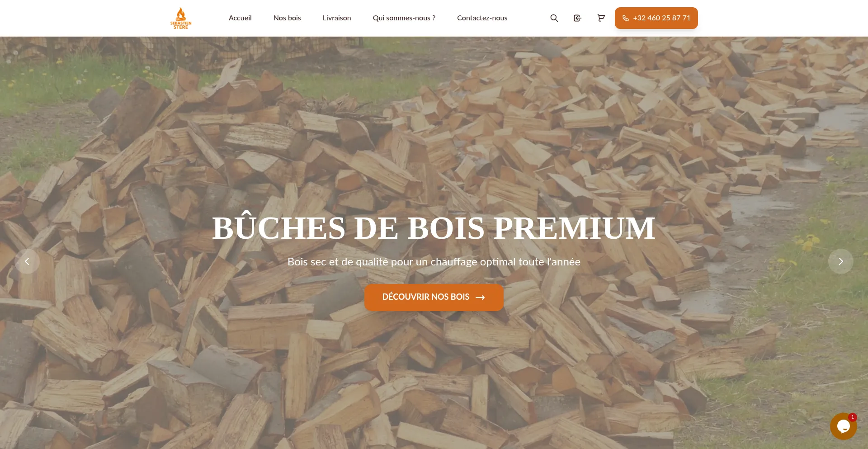
Task: Advance to next slide with right chevron
Action: tap(841, 261)
